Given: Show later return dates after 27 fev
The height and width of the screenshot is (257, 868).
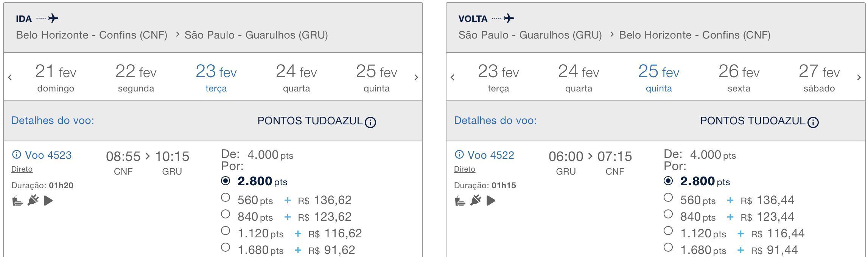Looking at the screenshot, I should pyautogui.click(x=859, y=77).
